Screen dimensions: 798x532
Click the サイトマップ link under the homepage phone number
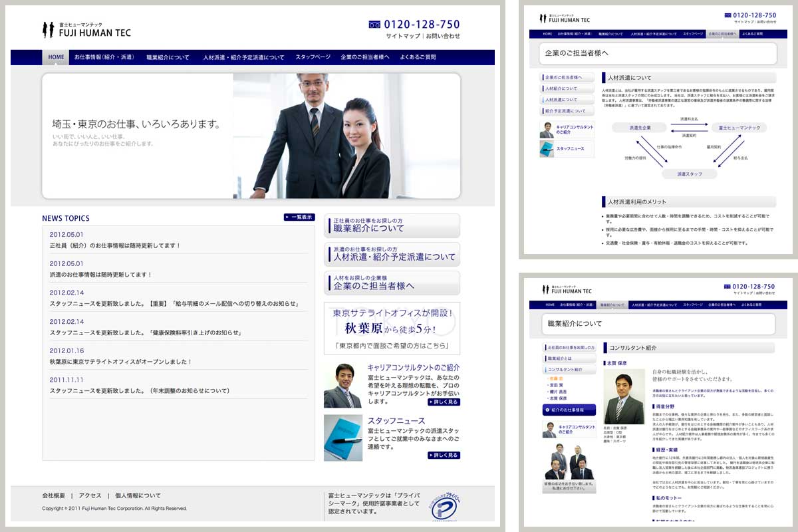[x=403, y=36]
